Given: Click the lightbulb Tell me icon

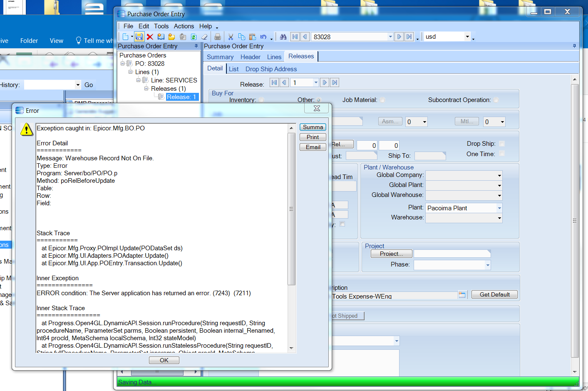Looking at the screenshot, I should point(78,40).
